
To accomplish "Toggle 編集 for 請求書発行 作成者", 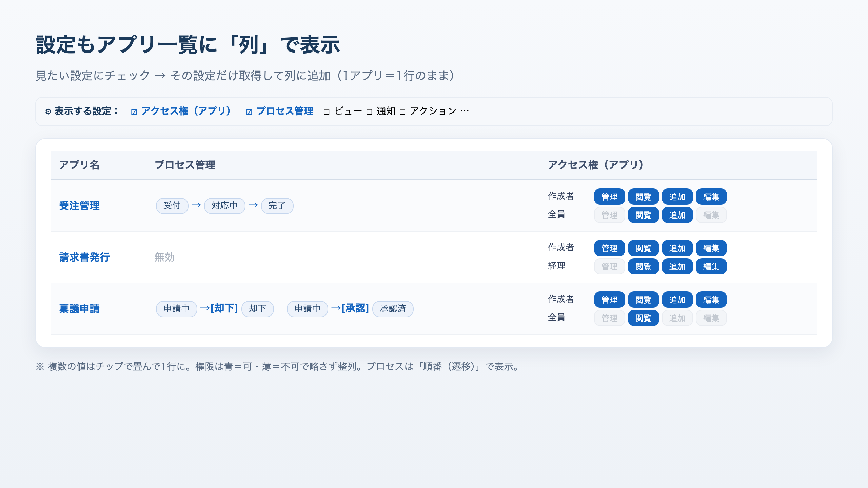I will pos(711,248).
